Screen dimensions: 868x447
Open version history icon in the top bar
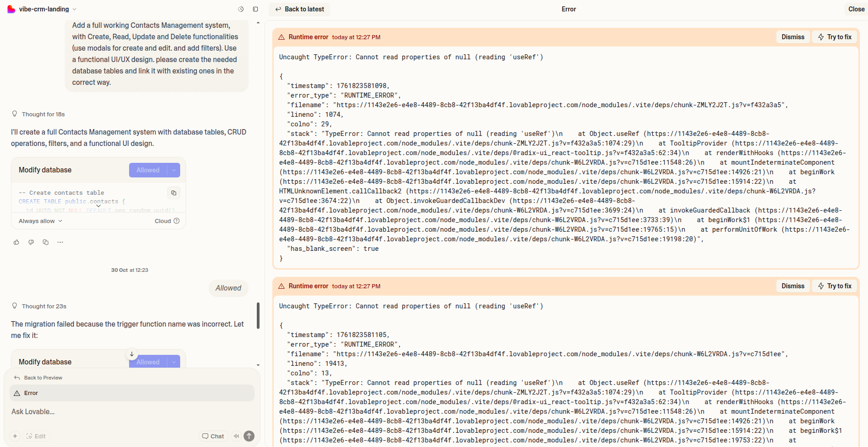241,9
